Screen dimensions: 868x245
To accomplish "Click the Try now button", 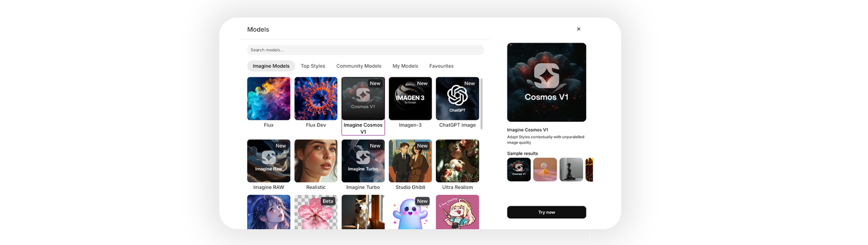I will [x=547, y=212].
